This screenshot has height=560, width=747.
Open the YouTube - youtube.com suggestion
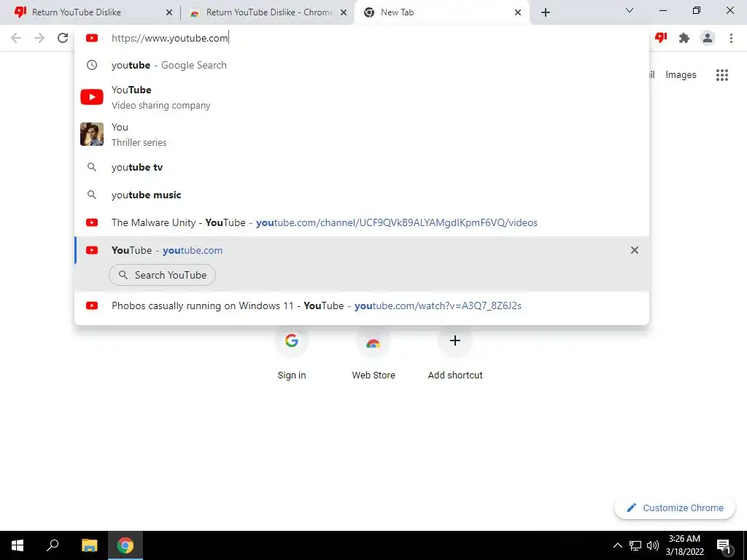(x=362, y=250)
